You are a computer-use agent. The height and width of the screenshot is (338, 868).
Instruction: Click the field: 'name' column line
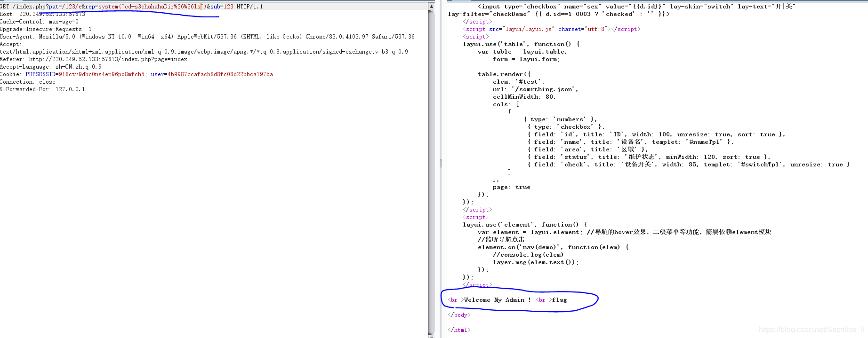click(x=630, y=142)
